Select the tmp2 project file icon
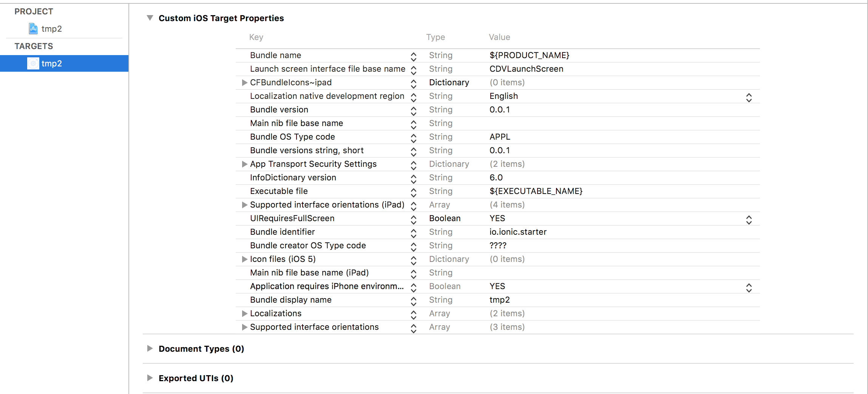 pos(33,29)
